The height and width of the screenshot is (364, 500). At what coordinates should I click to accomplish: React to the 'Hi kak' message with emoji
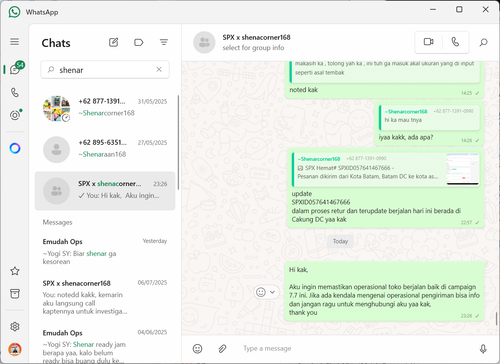[x=261, y=292]
